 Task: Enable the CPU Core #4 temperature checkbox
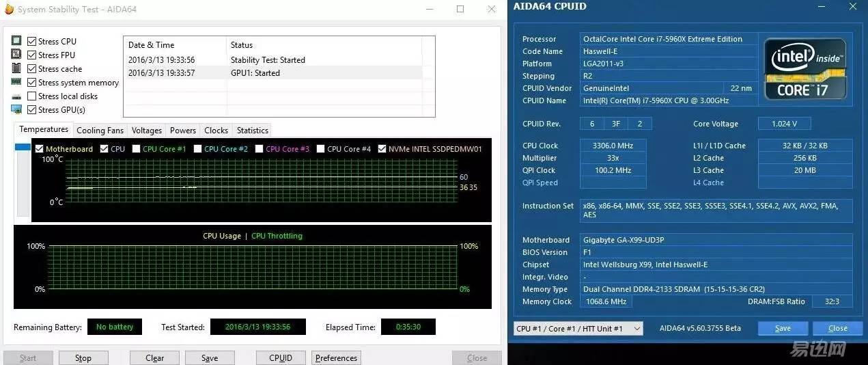[x=320, y=148]
